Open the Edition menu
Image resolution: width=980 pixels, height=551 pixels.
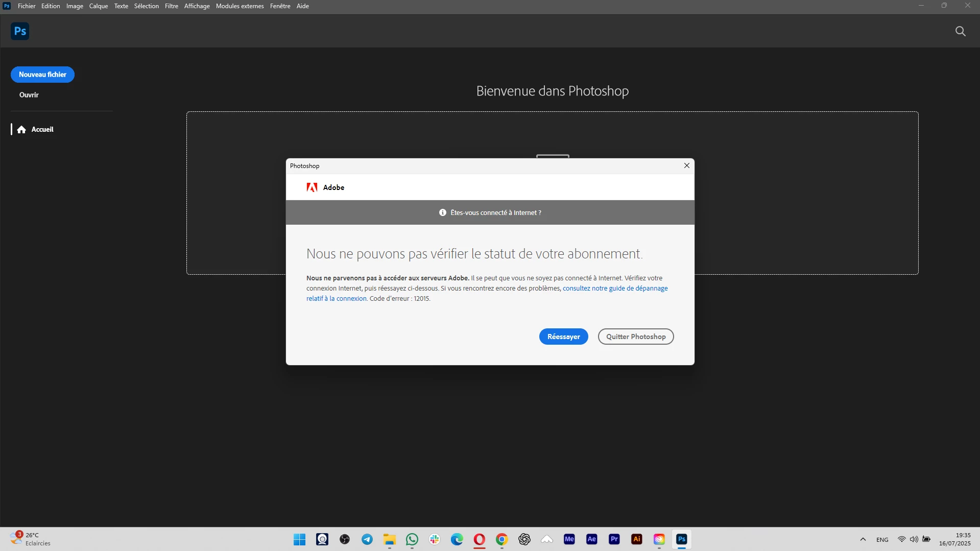[51, 6]
